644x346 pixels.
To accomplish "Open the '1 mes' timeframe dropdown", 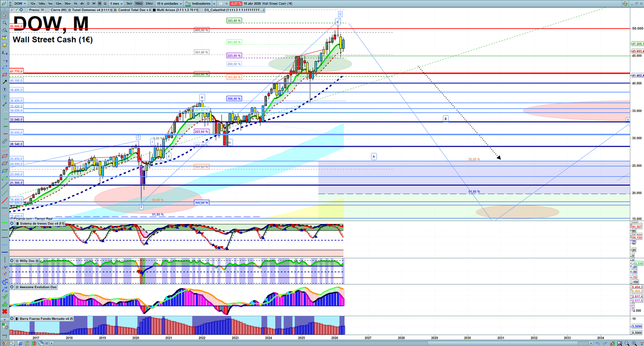I will point(116,4).
